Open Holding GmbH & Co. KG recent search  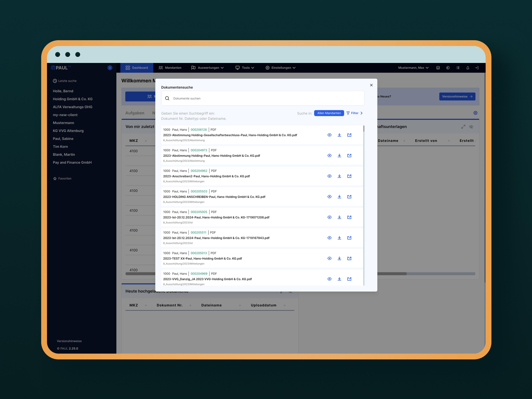click(x=73, y=99)
